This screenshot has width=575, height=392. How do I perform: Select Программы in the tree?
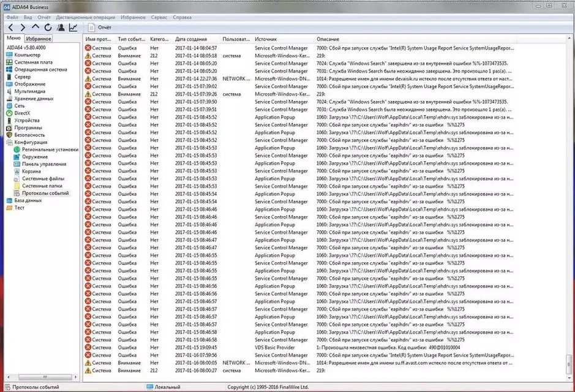click(28, 127)
